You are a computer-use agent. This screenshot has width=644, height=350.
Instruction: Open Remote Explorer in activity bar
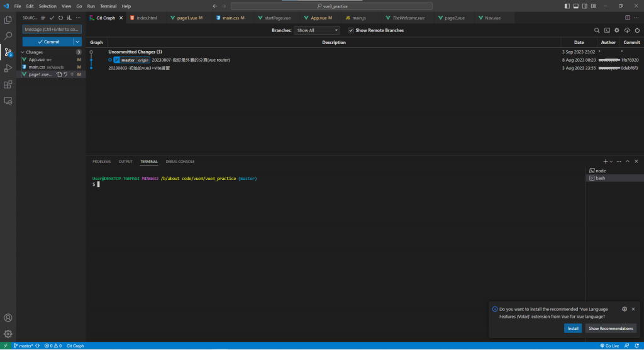[x=8, y=101]
